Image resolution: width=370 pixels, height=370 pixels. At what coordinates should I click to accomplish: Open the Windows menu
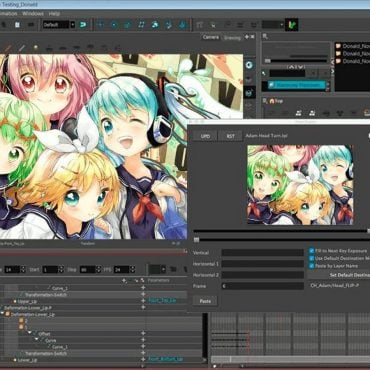click(x=33, y=14)
